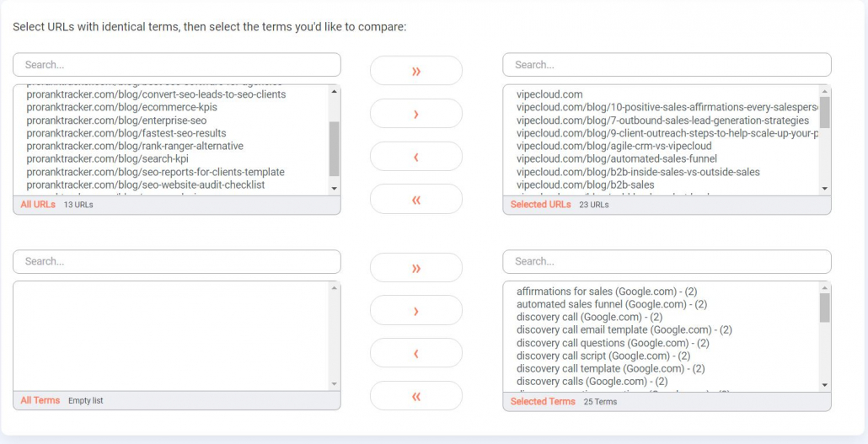The height and width of the screenshot is (444, 868).
Task: Click the All Terms footer label
Action: click(x=40, y=400)
